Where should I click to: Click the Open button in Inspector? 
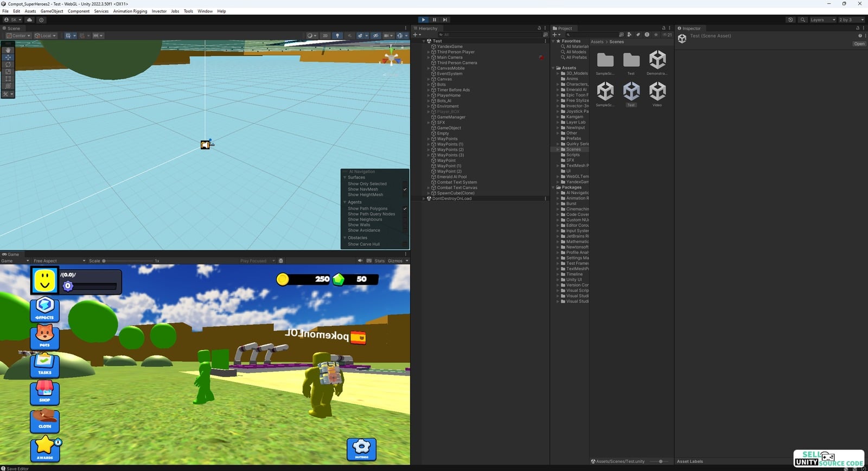[859, 44]
